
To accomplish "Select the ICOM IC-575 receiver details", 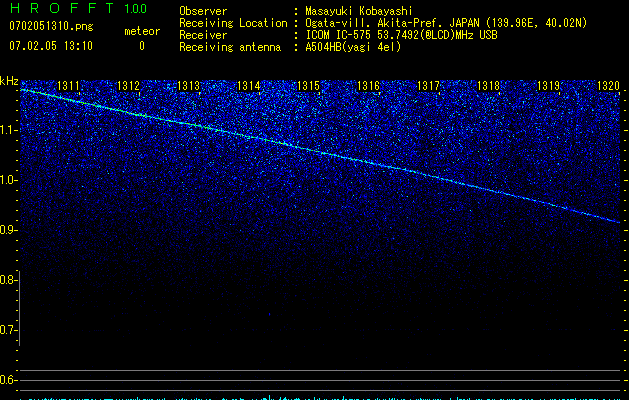I will pyautogui.click(x=401, y=35).
